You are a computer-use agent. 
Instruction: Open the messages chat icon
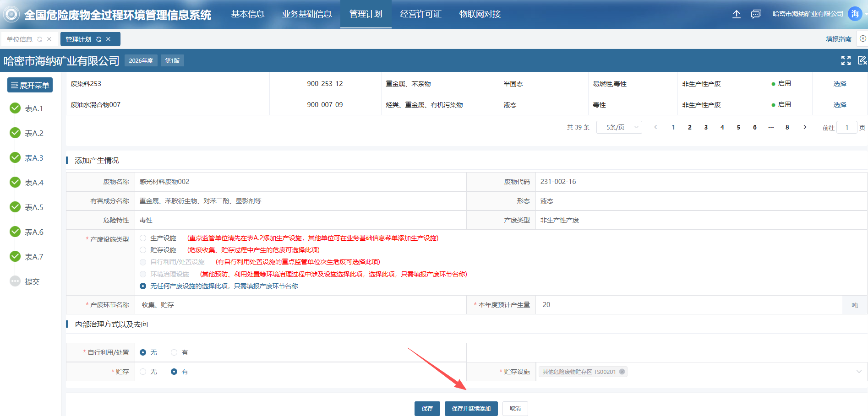[756, 14]
